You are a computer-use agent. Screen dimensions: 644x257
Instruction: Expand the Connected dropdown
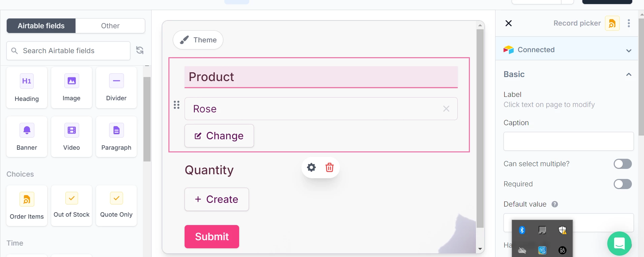[629, 50]
